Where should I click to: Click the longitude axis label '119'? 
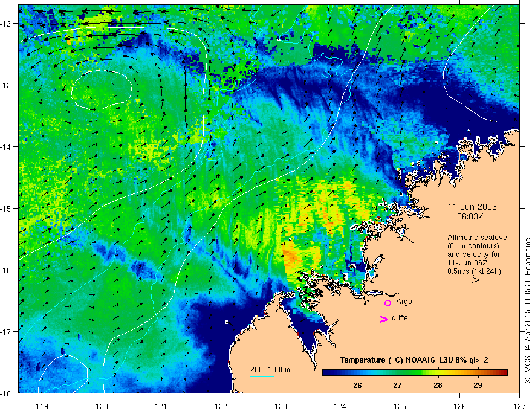(42, 406)
